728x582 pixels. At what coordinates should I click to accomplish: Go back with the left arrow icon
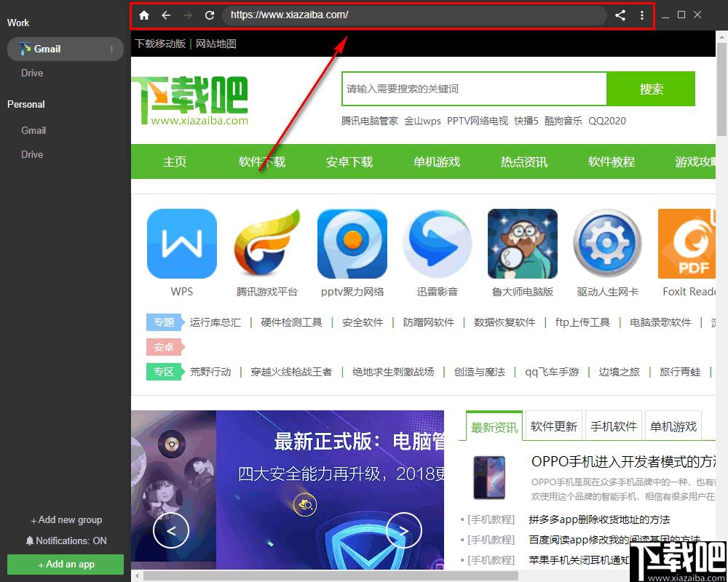tap(166, 15)
